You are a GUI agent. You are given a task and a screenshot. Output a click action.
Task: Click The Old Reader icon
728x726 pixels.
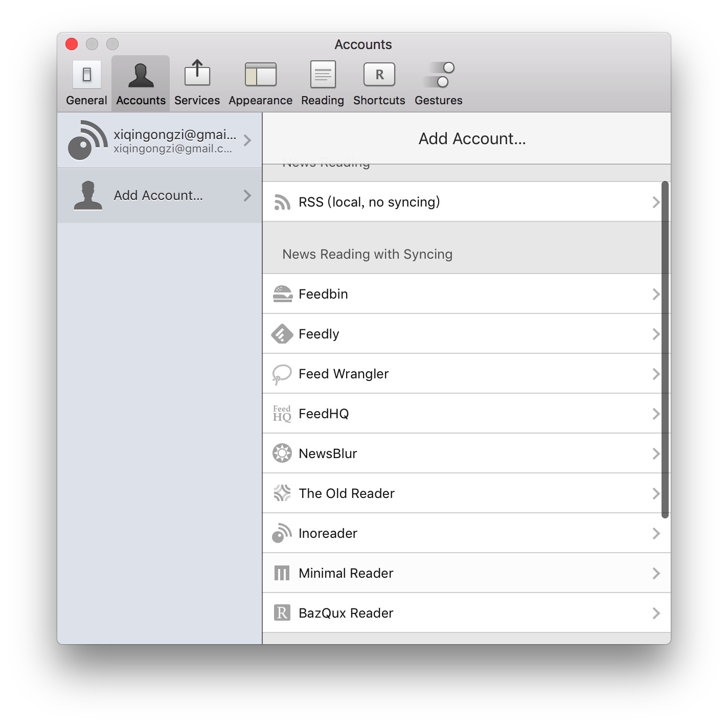(282, 493)
